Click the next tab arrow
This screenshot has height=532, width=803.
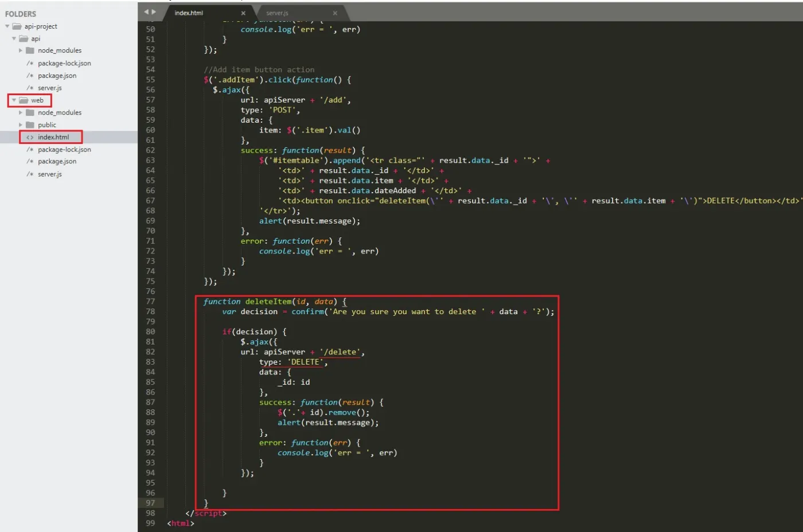(x=154, y=12)
